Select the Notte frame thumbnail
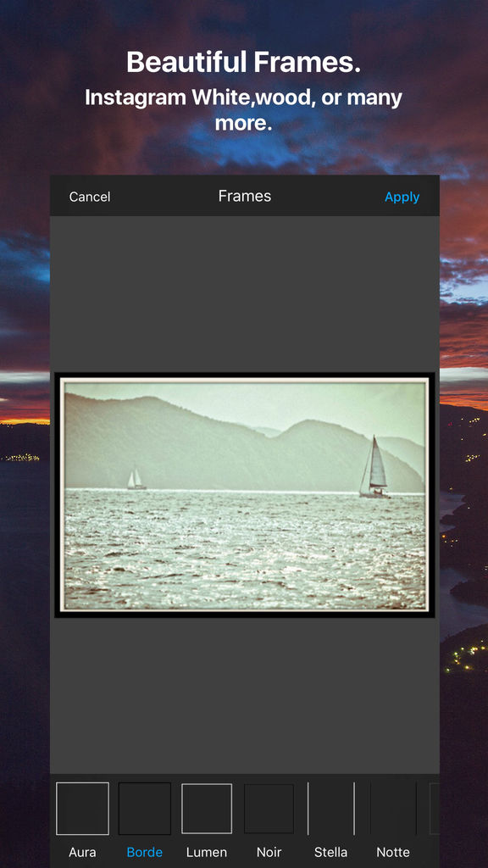Viewport: 488px width, 868px height. [393, 808]
